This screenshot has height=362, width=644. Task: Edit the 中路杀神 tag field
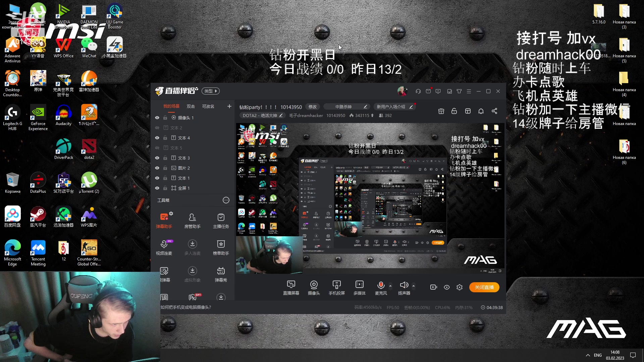347,107
